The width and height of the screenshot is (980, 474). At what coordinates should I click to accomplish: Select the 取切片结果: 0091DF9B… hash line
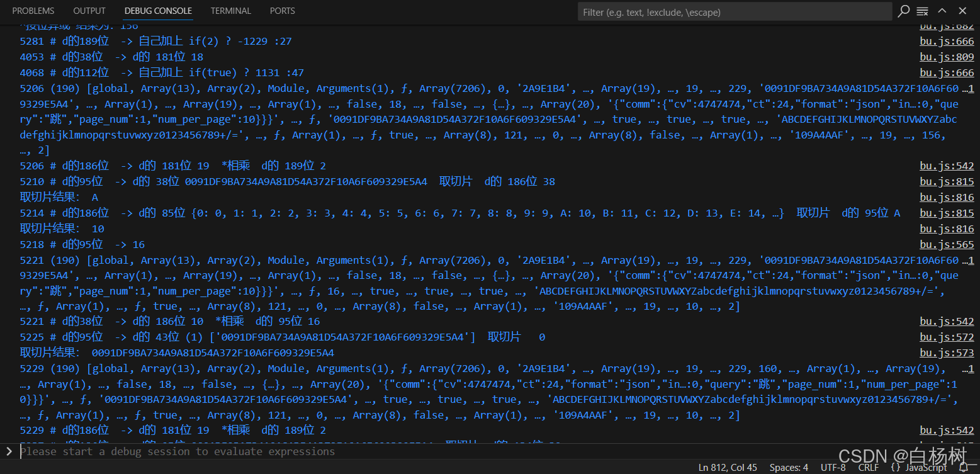pyautogui.click(x=177, y=353)
